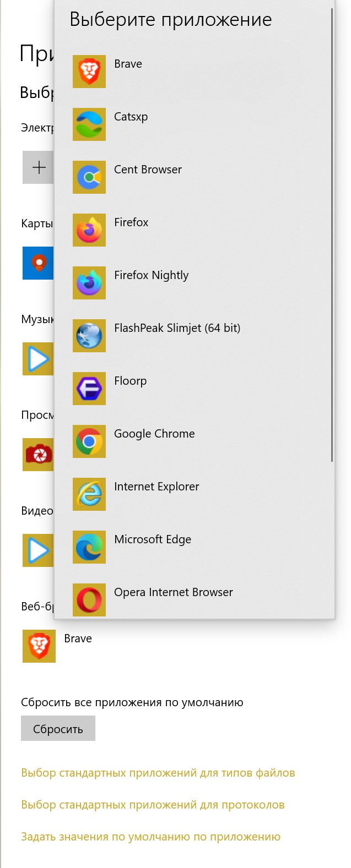Pick the Firefox icon in the app list
Screen dimensions: 351x868
89,230
